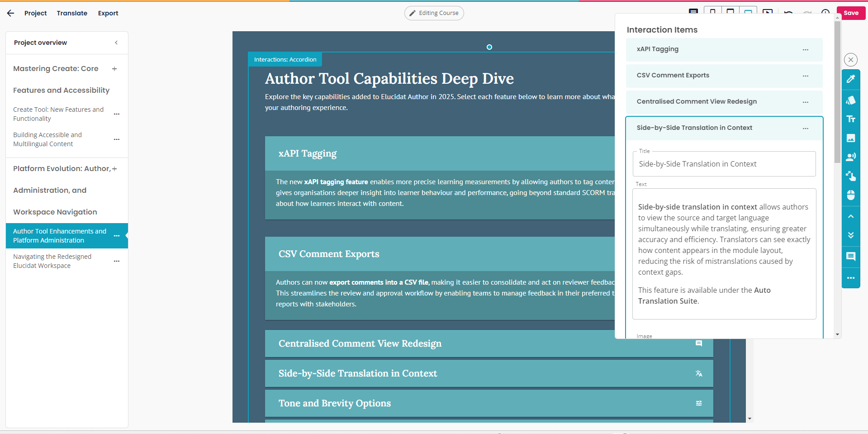The height and width of the screenshot is (434, 868).
Task: Close the Interaction Items panel with circle X
Action: click(851, 60)
